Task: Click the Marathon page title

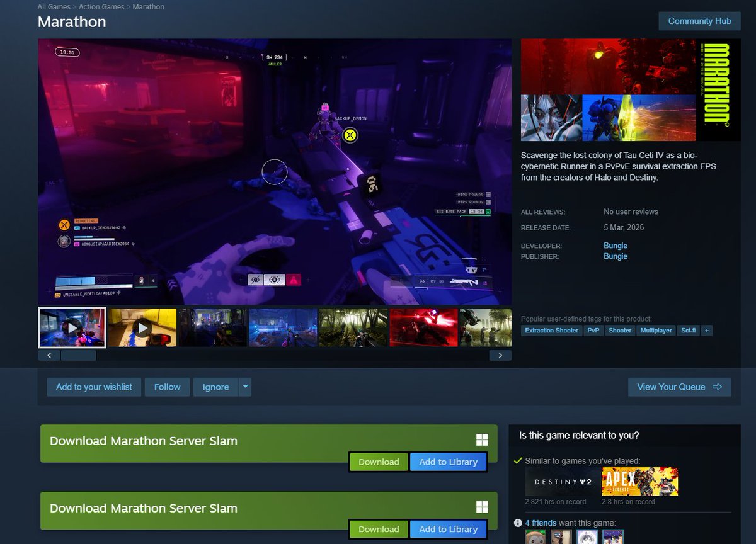Action: [x=72, y=22]
